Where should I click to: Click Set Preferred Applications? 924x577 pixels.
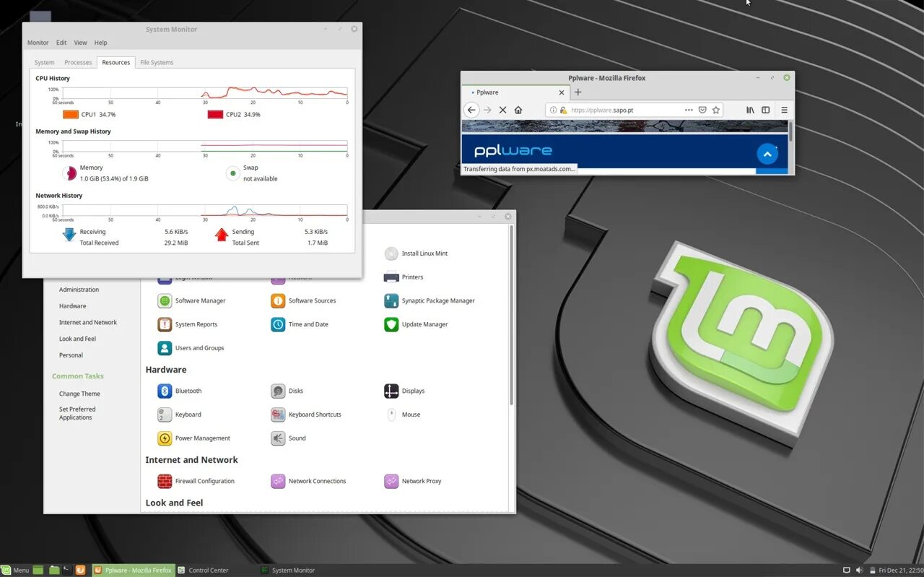(77, 413)
